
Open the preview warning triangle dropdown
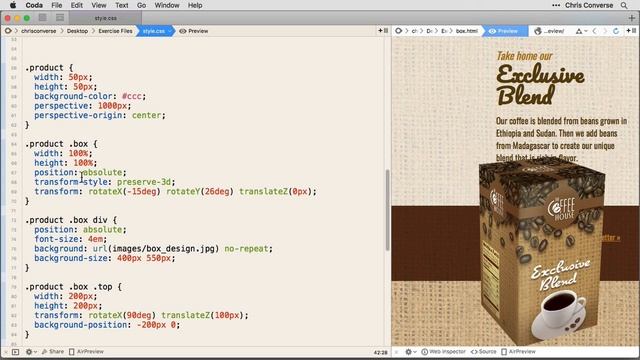point(581,31)
